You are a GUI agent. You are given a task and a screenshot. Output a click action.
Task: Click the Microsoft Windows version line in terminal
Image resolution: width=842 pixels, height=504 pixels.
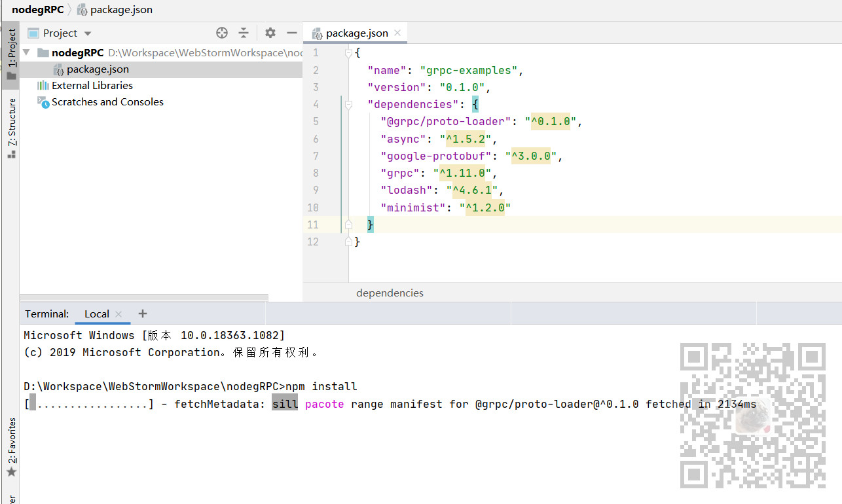point(155,335)
